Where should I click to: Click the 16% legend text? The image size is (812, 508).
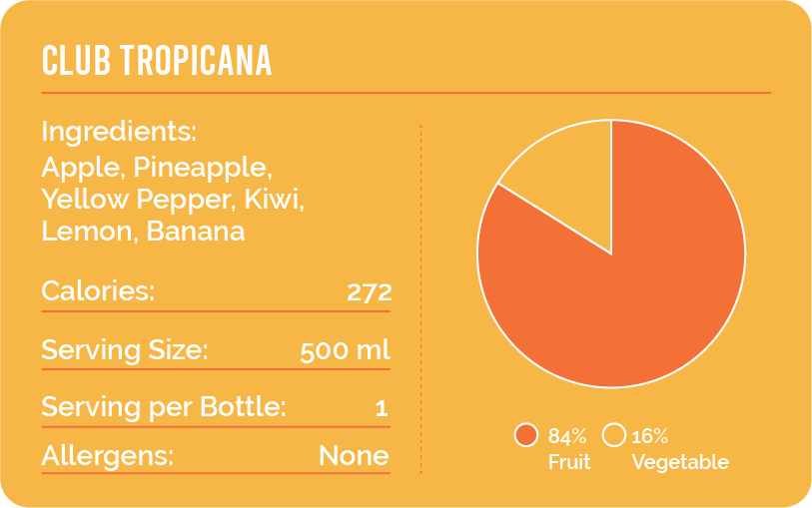(x=650, y=436)
